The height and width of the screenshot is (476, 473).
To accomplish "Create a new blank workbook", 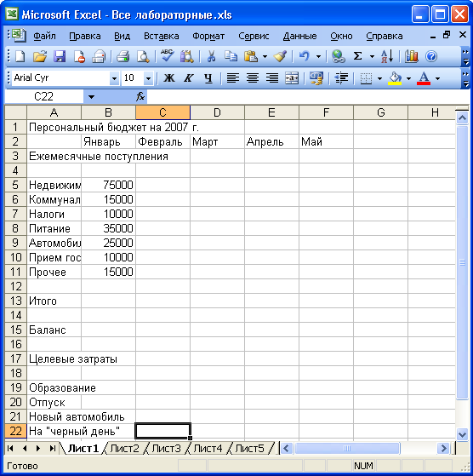I will point(20,56).
